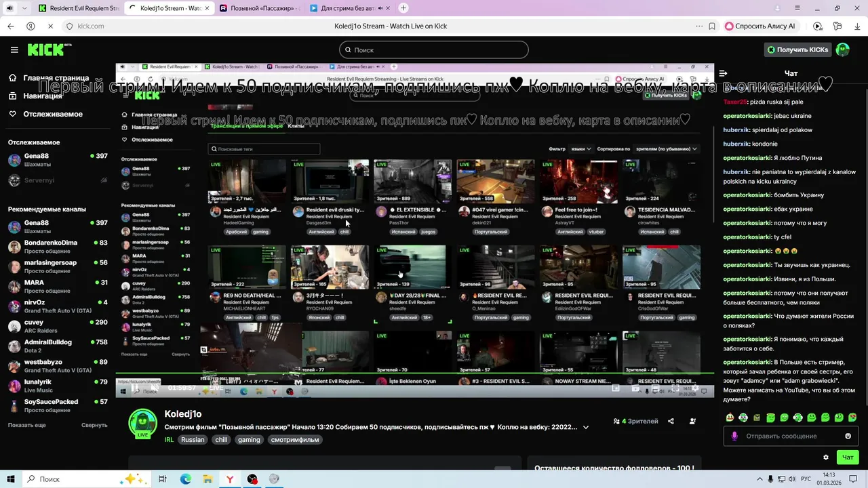The image size is (868, 488).
Task: Click the green 'Чат' send button
Action: click(848, 457)
